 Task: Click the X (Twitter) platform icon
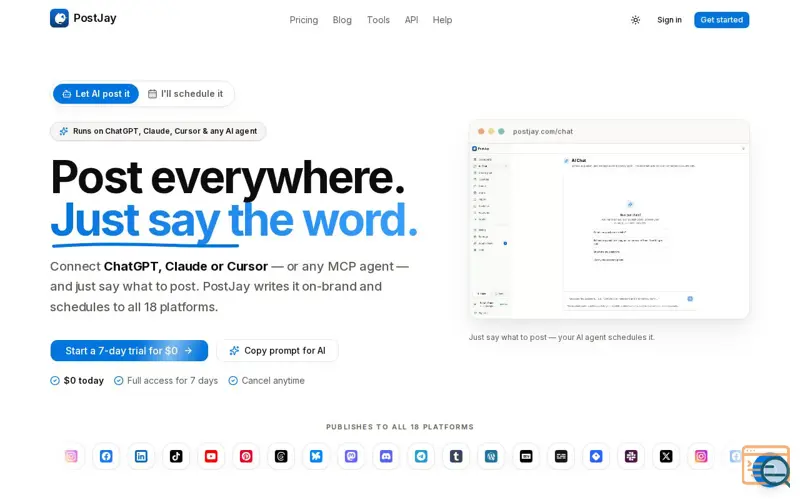(x=666, y=456)
